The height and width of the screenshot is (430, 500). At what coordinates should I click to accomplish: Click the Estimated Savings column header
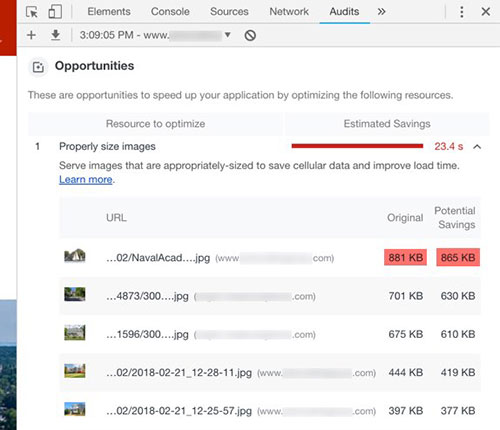click(387, 124)
